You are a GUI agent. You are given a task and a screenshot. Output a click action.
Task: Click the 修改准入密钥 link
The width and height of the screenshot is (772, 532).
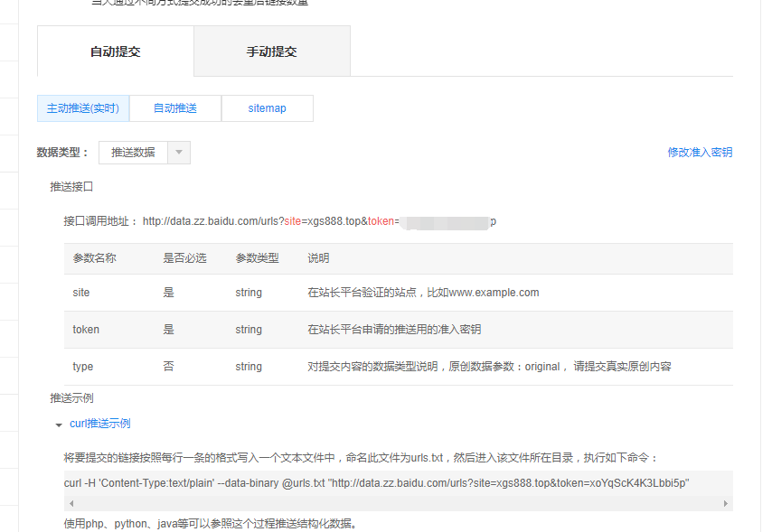(700, 153)
